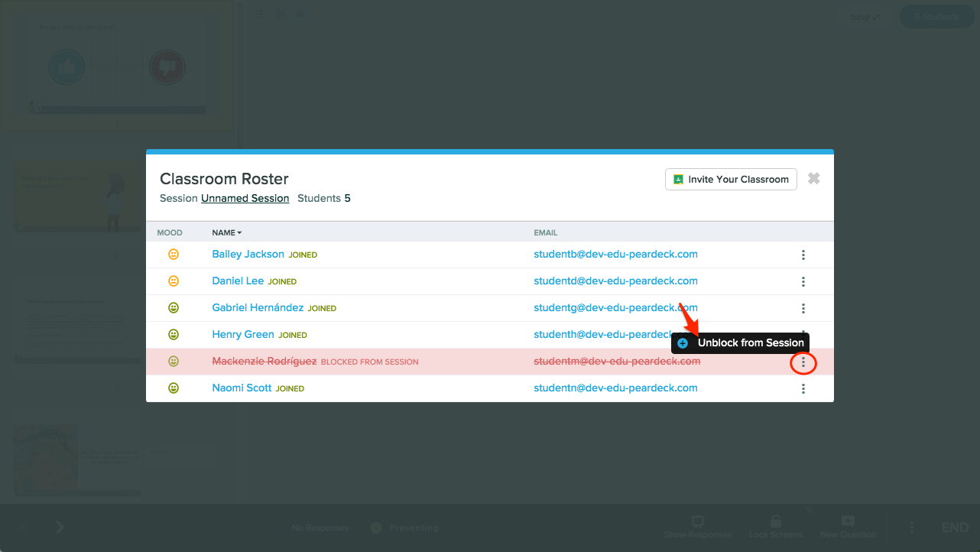The height and width of the screenshot is (552, 980).
Task: Close the Classroom Roster dialog
Action: pyautogui.click(x=814, y=178)
